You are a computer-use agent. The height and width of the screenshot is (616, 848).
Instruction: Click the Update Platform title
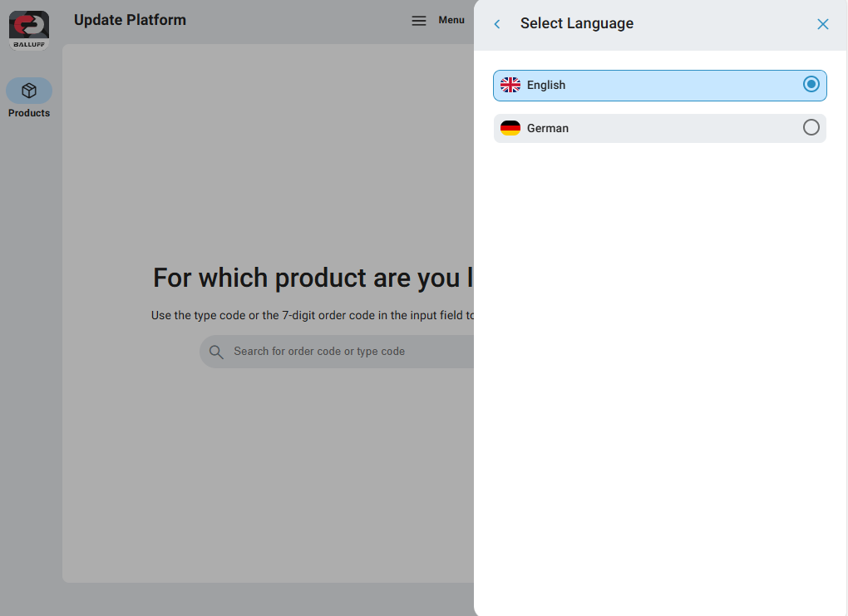pos(130,20)
